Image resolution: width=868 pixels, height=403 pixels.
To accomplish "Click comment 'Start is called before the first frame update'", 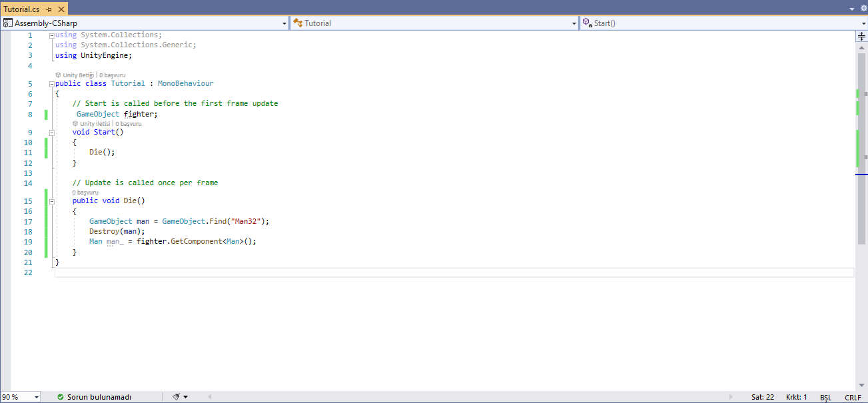I will 175,104.
